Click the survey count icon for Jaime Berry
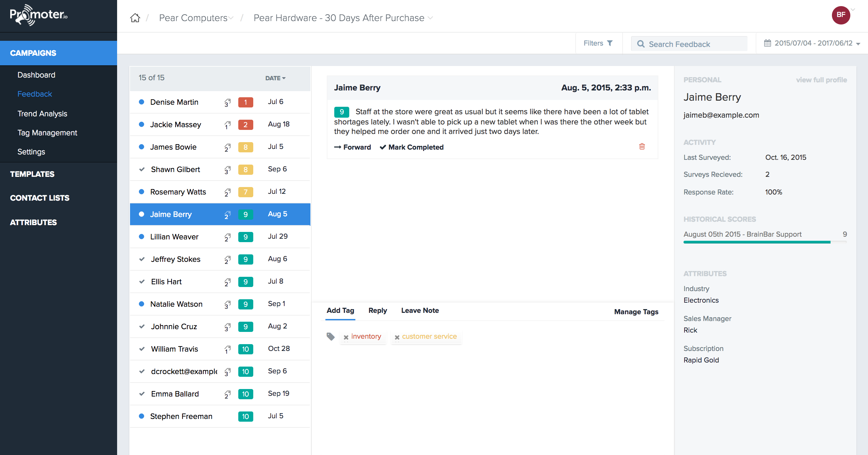 (x=227, y=215)
